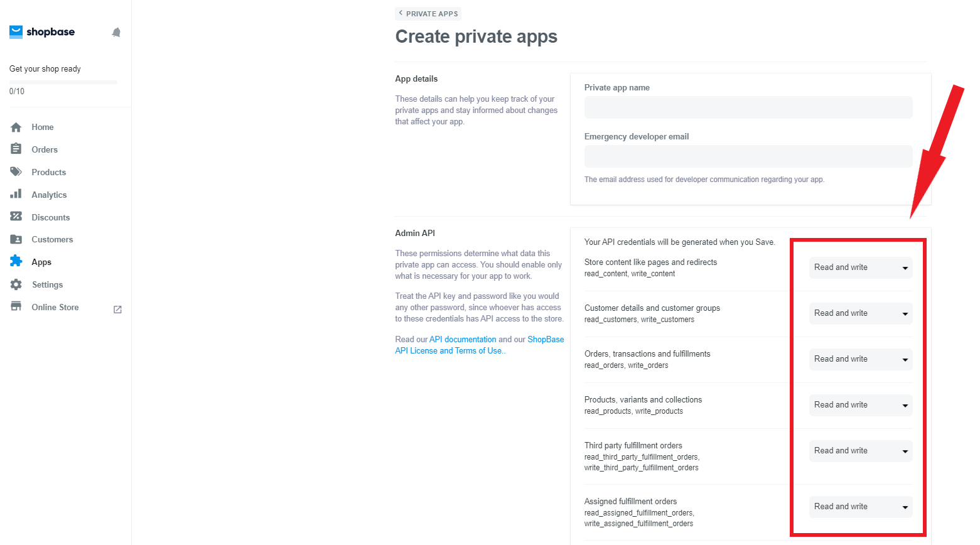Change Products, variants permission dropdown
Viewport: 980px width, 545px height.
[x=860, y=405]
